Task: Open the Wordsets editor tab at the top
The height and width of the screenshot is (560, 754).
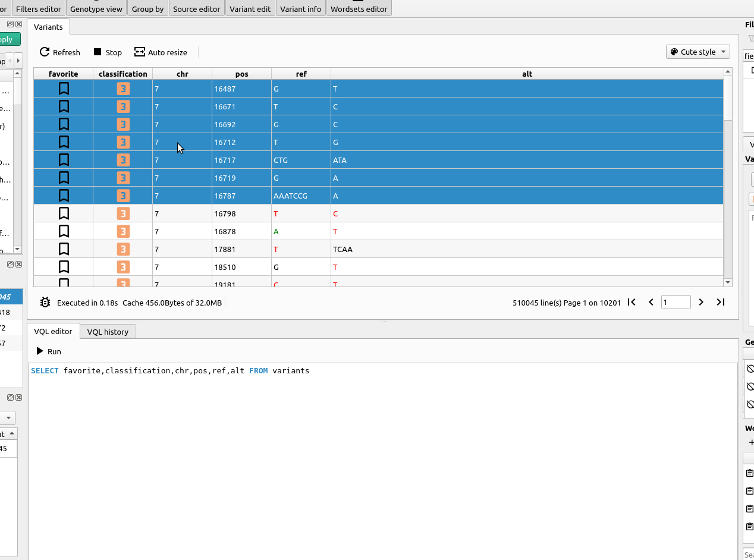Action: [x=359, y=8]
